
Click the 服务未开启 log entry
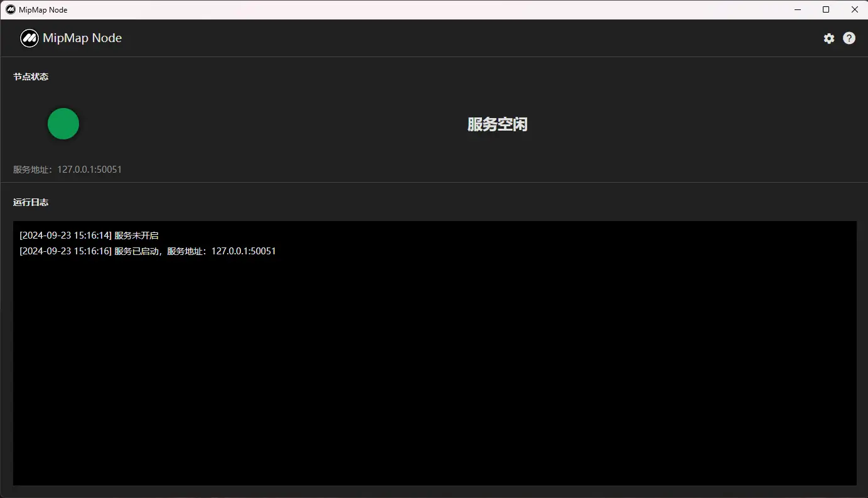[136, 235]
